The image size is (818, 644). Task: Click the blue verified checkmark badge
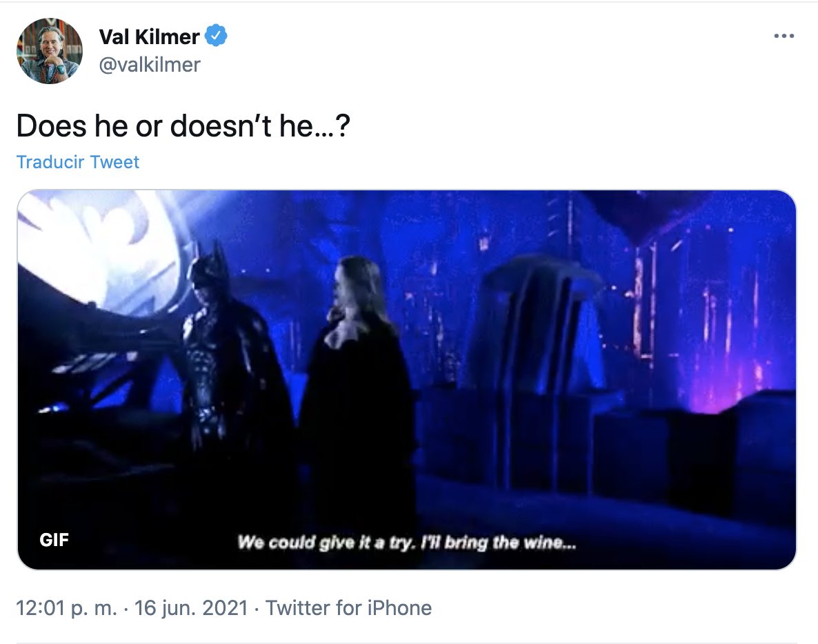point(218,35)
